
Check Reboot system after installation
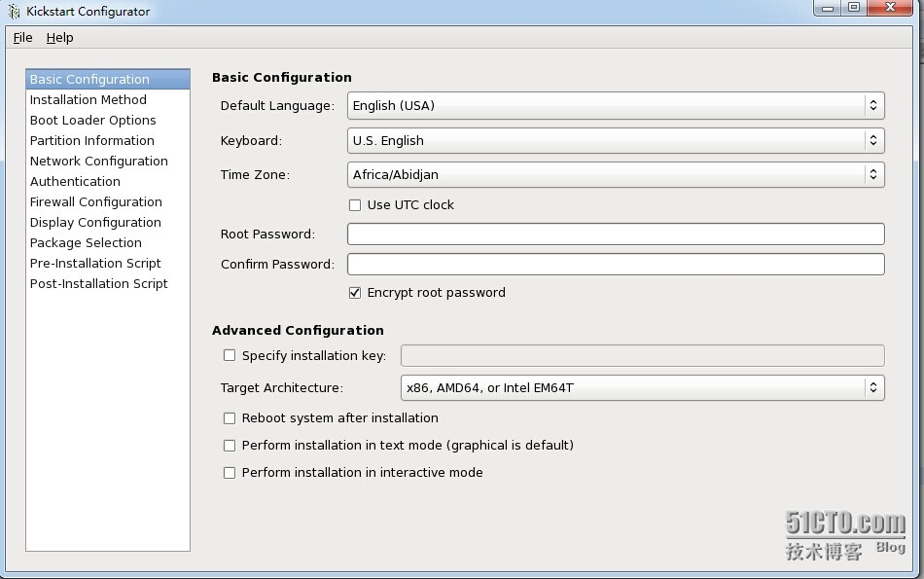230,418
